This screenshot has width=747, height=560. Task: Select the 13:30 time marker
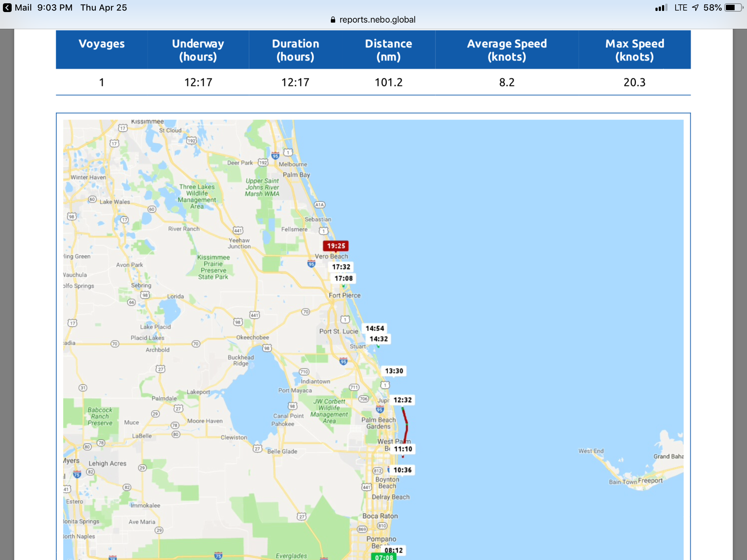click(x=394, y=371)
